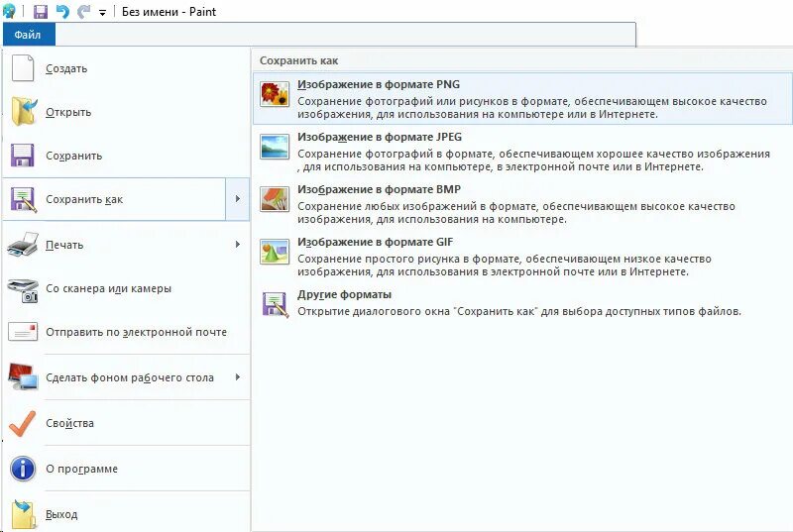
Task: Click the blue info icon for О программе
Action: coord(23,469)
